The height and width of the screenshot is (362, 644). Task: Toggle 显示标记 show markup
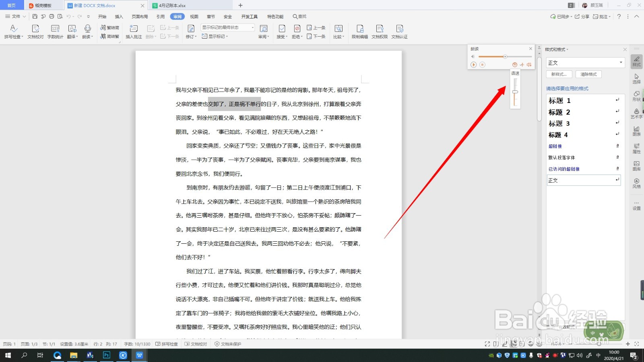click(215, 36)
